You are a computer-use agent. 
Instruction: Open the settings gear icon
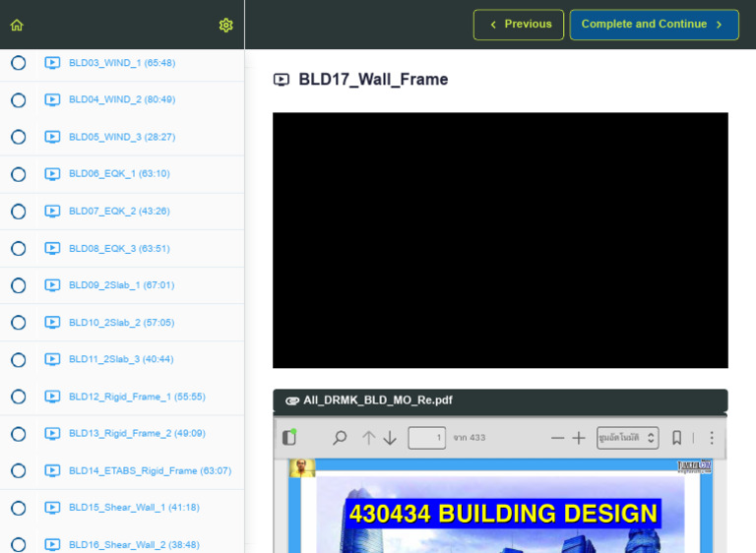coord(226,25)
